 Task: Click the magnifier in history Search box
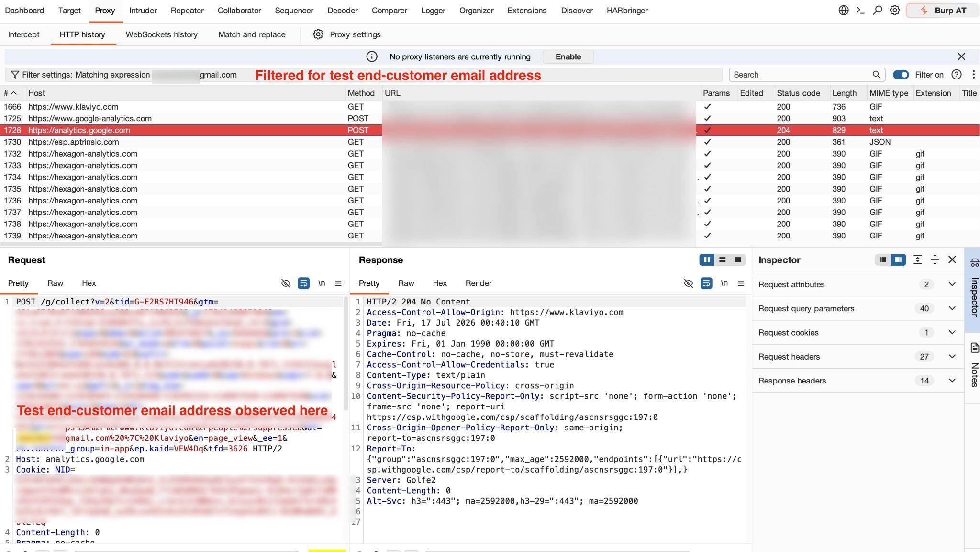(x=876, y=75)
